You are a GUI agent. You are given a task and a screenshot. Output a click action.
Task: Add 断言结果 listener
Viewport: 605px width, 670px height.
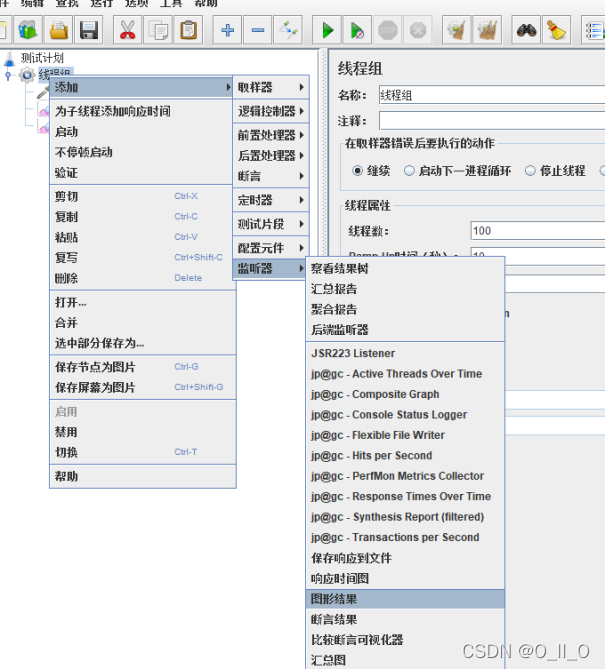[x=405, y=620]
